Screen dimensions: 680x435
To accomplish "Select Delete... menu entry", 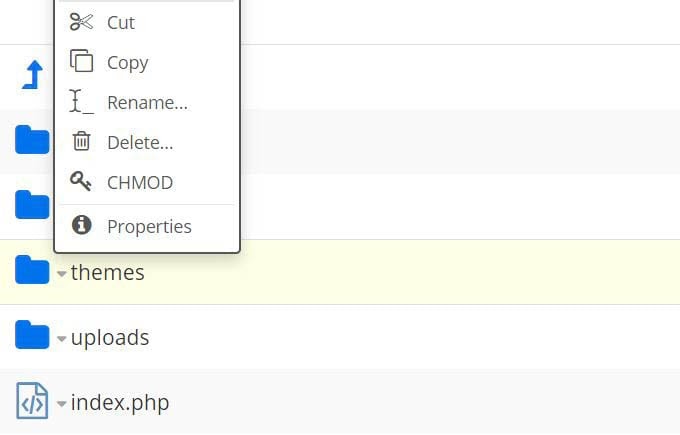I will click(140, 142).
